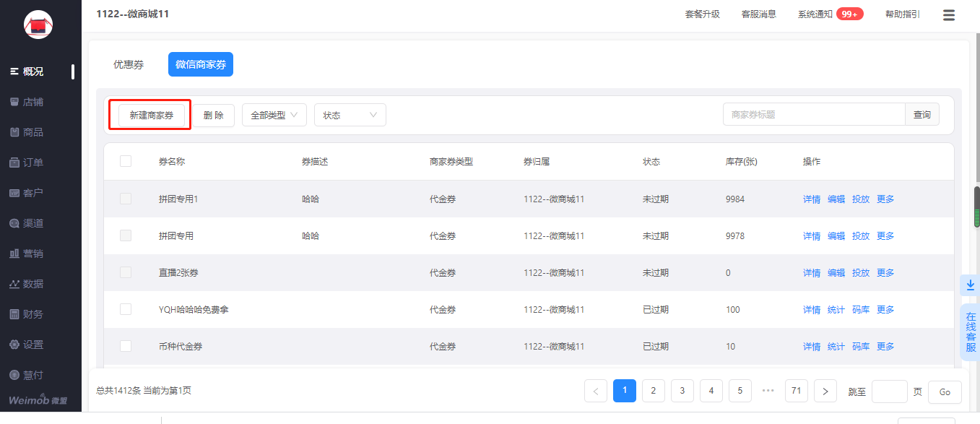Open 店铺 in the sidebar
980x424 pixels.
[33, 102]
